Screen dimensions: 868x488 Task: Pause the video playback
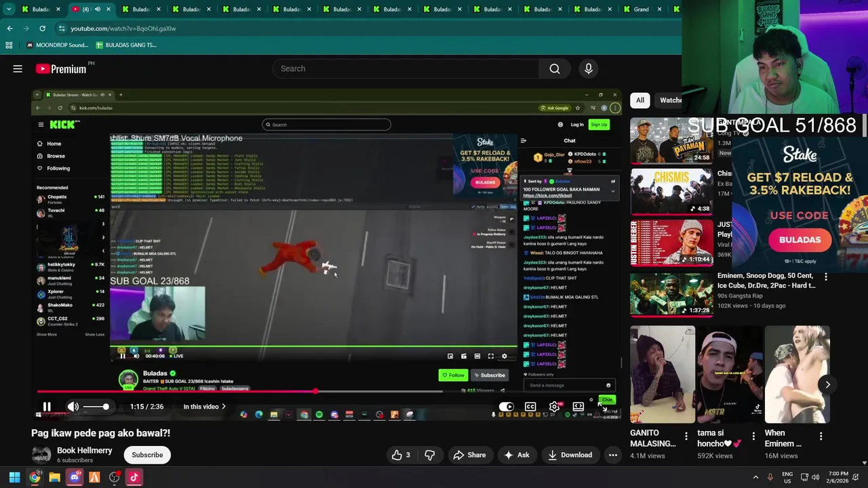click(47, 407)
